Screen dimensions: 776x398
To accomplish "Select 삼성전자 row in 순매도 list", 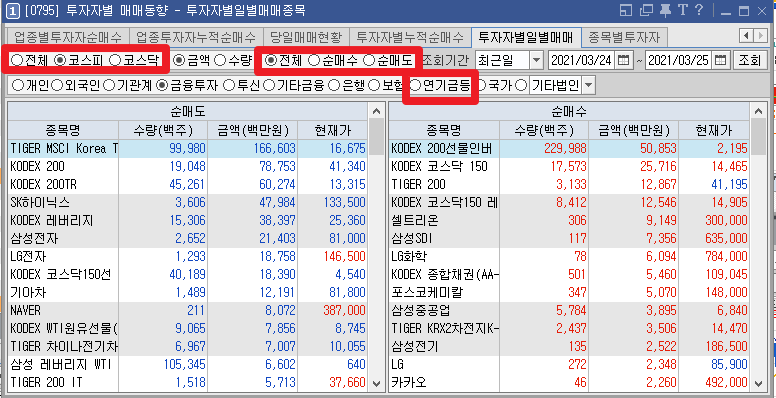I will tap(188, 239).
